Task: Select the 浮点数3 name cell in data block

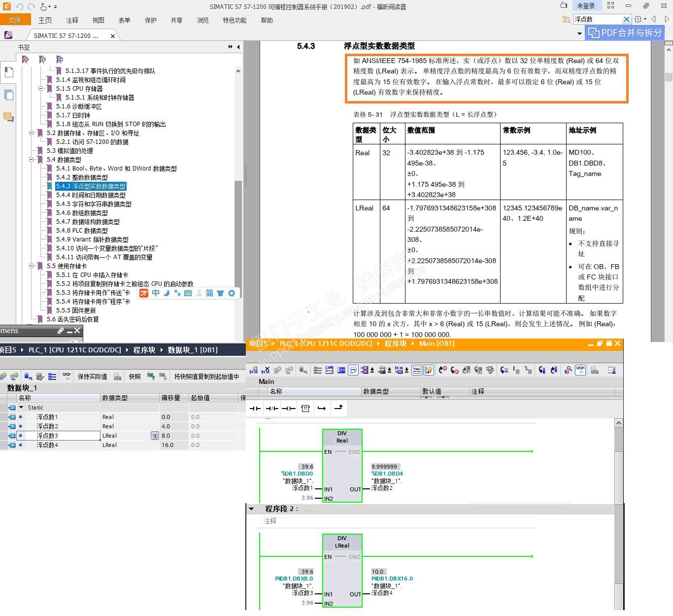Action: click(59, 436)
